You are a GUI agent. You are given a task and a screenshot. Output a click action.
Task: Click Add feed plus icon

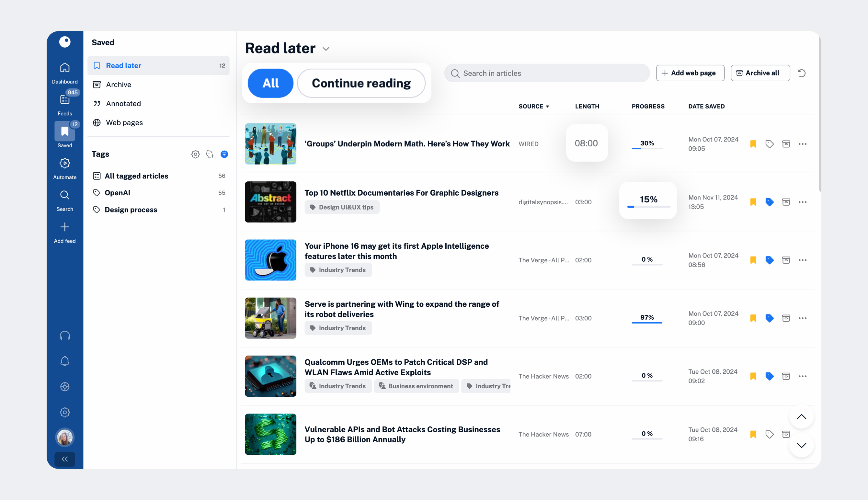point(64,227)
